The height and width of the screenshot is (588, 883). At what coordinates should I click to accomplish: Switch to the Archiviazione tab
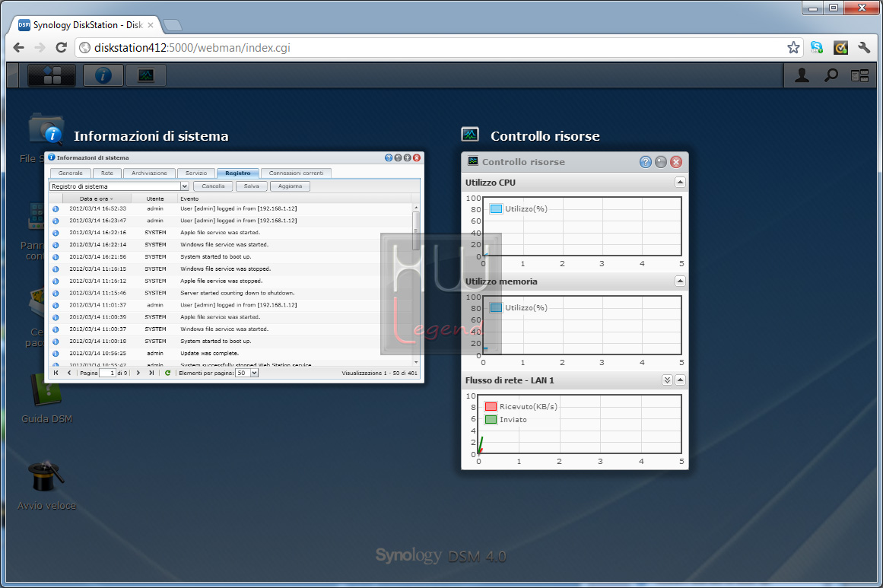tap(149, 173)
